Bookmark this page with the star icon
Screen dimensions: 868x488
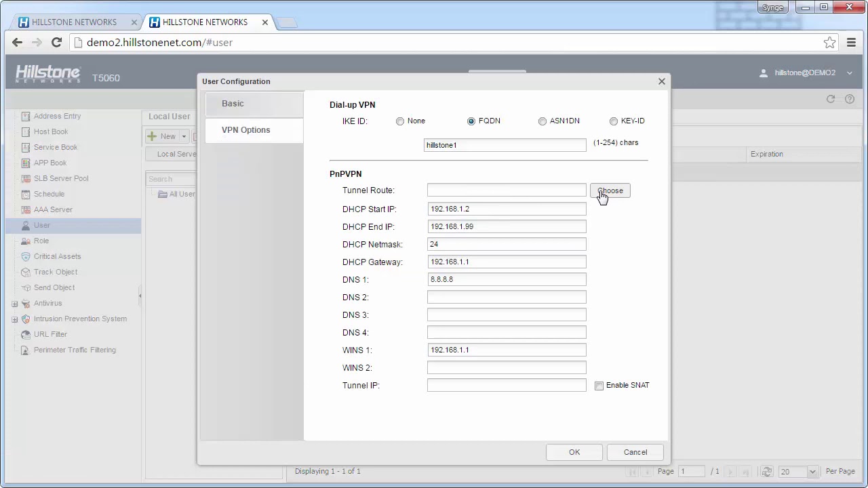[829, 42]
